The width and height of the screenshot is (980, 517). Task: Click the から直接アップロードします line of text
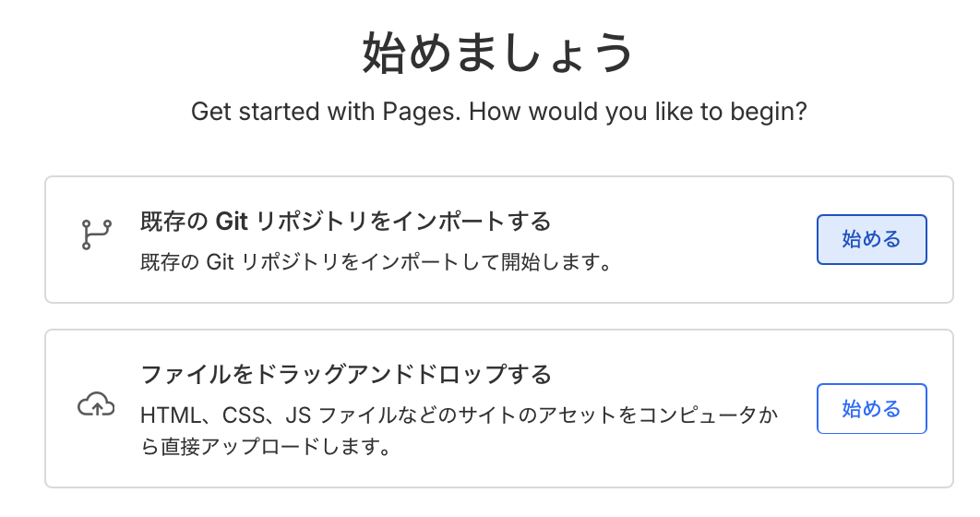coord(266,449)
